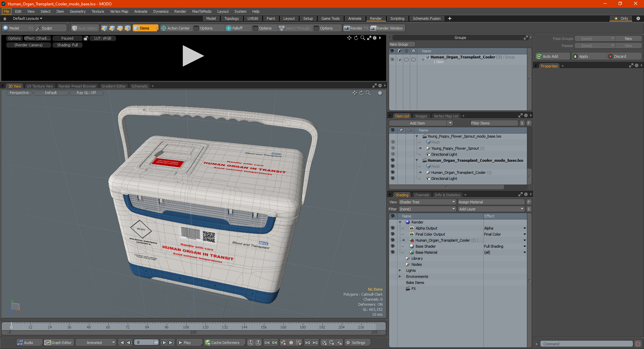Expand Human_Organ_Transplant_Cooler in Item List
The height and width of the screenshot is (349, 644).
[421, 172]
